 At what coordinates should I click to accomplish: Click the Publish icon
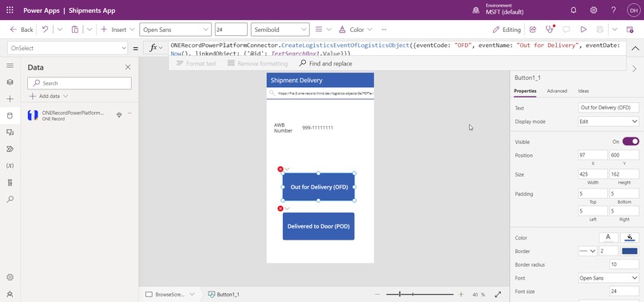[x=630, y=30]
